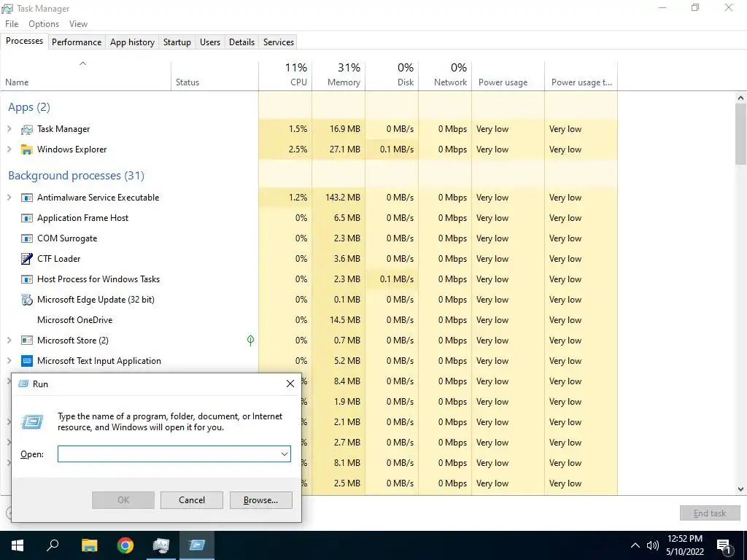The height and width of the screenshot is (560, 747).
Task: Open File Explorer from taskbar
Action: coord(89,545)
